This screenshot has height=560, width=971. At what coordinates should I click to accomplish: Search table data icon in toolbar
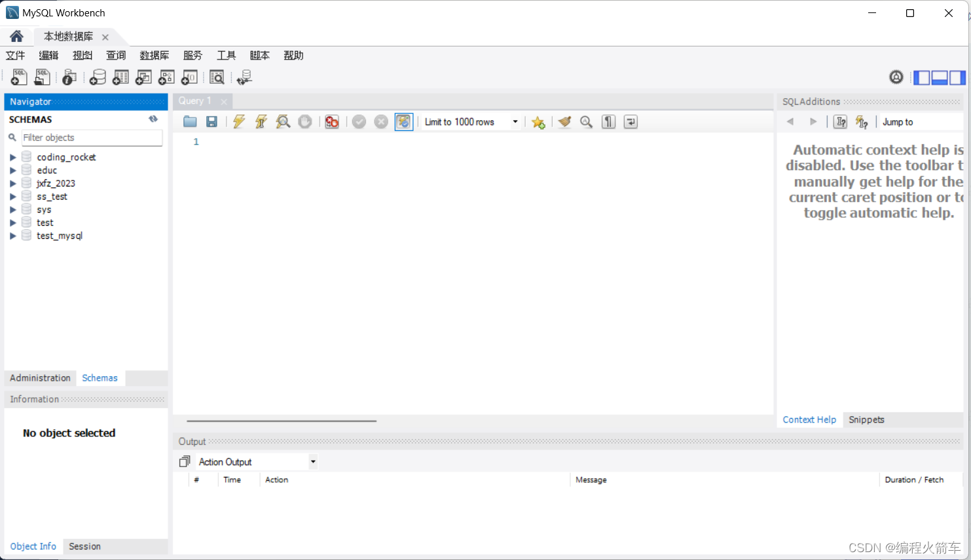pos(217,77)
